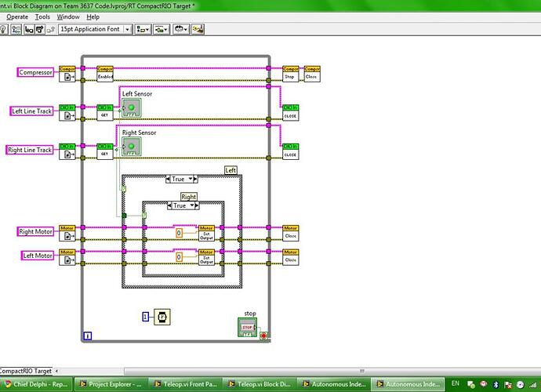Click Left Sensor boolean indicator
The image size is (541, 392).
click(x=131, y=107)
